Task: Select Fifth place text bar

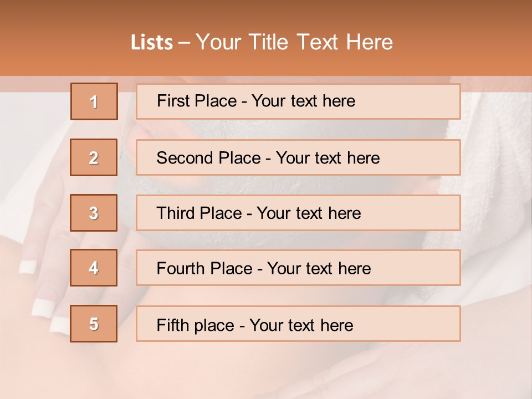Action: (298, 324)
